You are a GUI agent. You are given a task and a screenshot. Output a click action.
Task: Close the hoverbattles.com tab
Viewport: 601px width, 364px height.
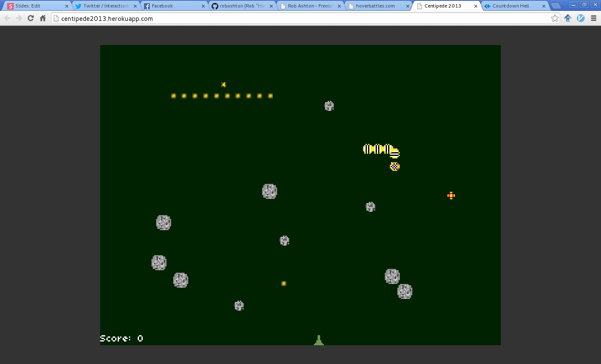click(x=408, y=6)
